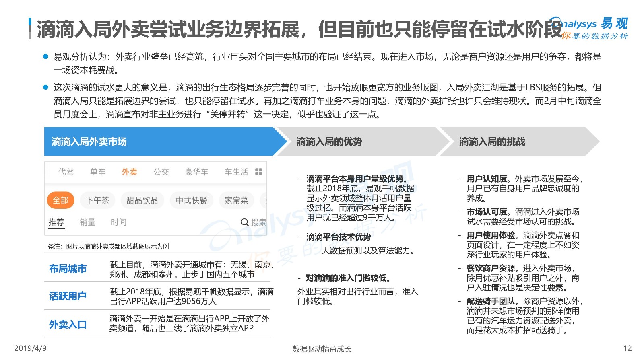Viewport: 644px width, 362px height.
Task: Click the 布局城市 row label
Action: pyautogui.click(x=68, y=269)
